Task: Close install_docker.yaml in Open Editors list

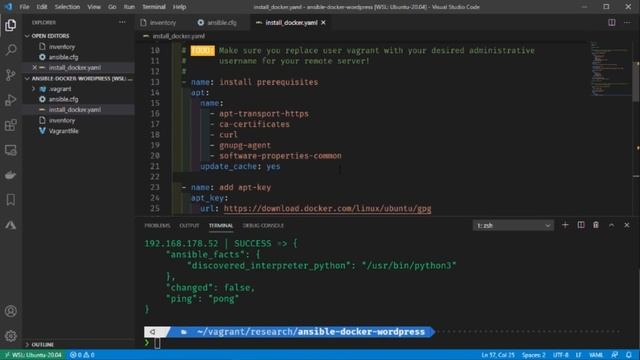Action: pyautogui.click(x=35, y=67)
